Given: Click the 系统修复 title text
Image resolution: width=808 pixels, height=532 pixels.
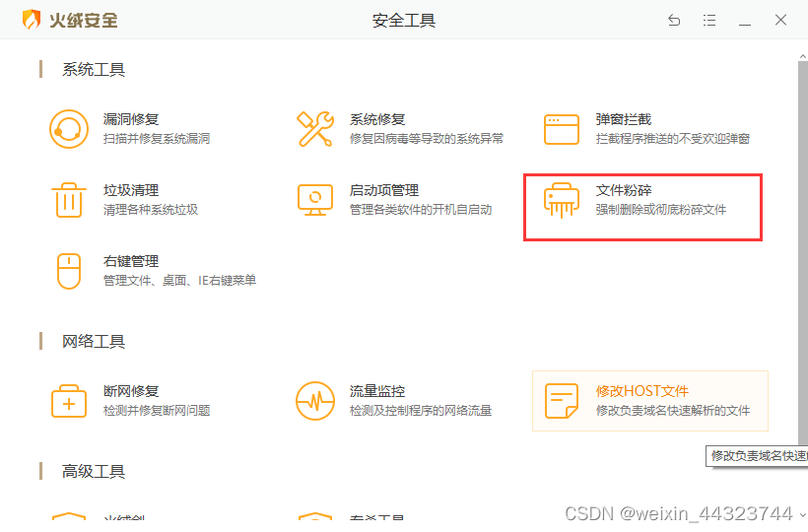Looking at the screenshot, I should (x=377, y=119).
